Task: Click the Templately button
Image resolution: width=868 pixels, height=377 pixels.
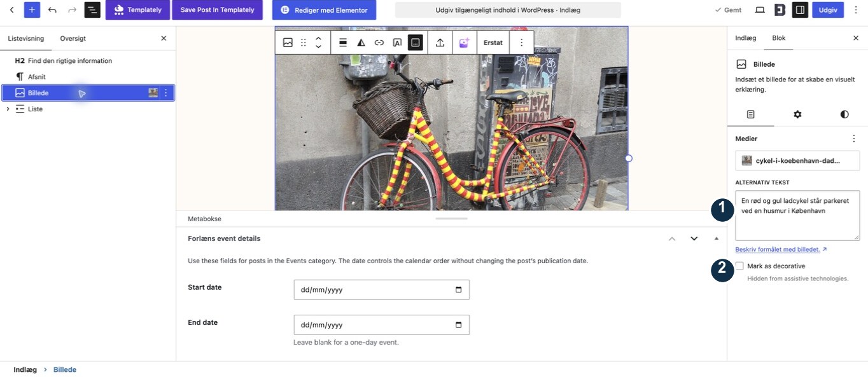Action: coord(137,10)
